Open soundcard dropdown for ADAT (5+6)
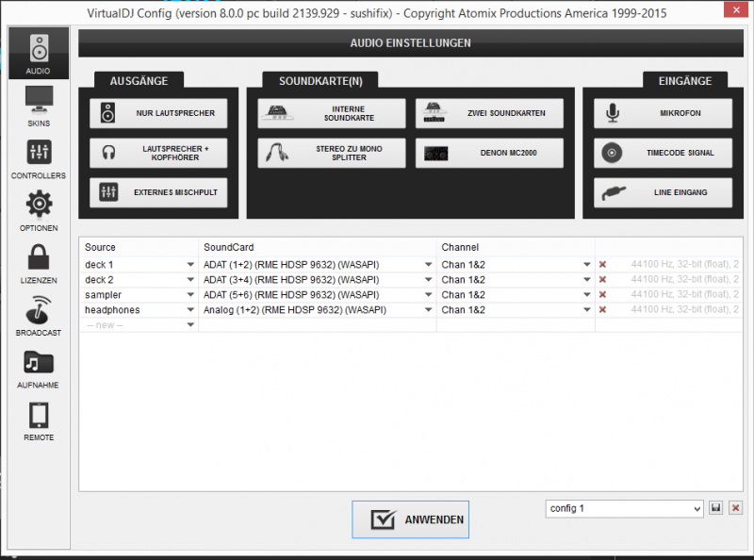754x560 pixels. 428,295
